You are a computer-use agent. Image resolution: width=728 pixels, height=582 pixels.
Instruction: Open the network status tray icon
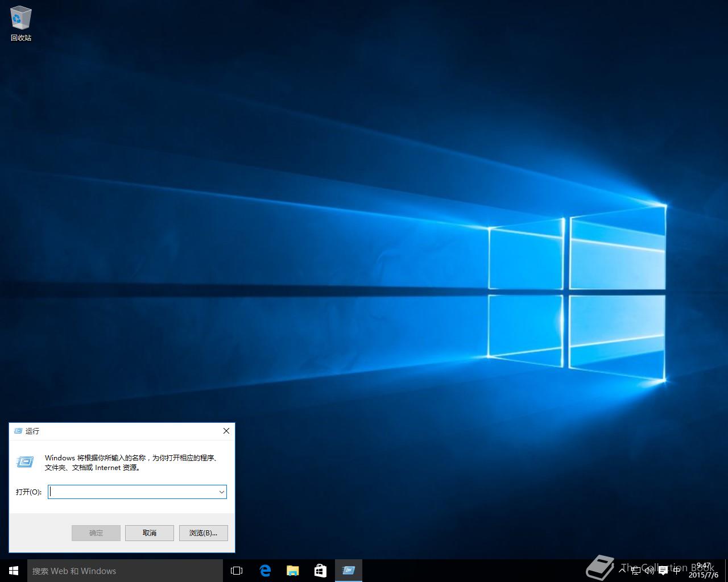(636, 571)
